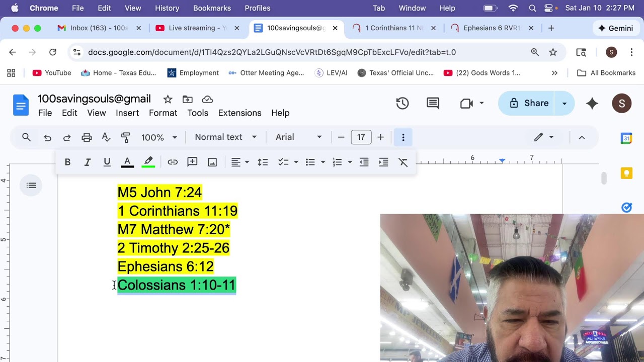Increase the font size with the plus button
This screenshot has height=362, width=644.
[x=380, y=137]
